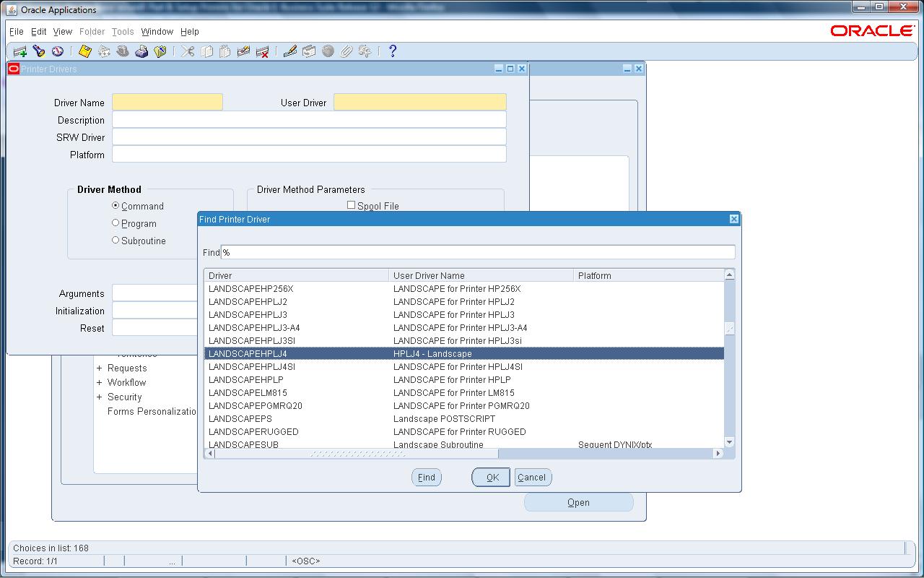Select the LANDSCAPEHPLJ3-A4 driver row
Viewport: 924px width, 578px height.
[x=465, y=328]
